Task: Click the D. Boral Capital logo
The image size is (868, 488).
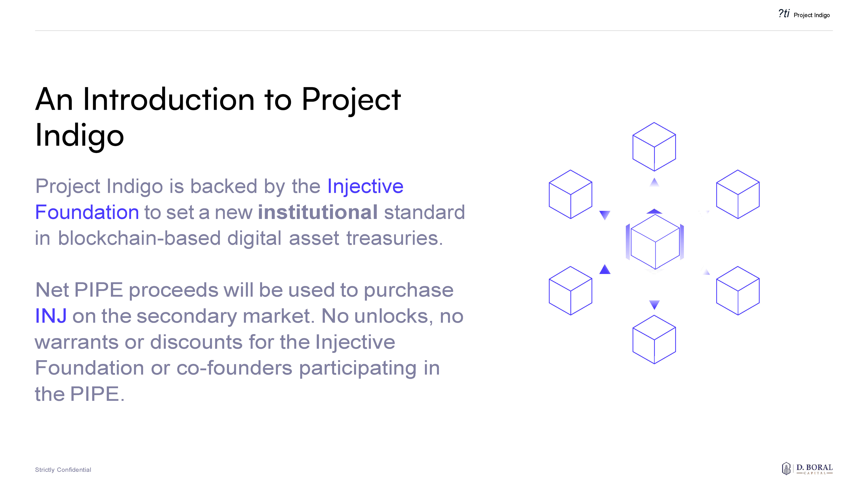Action: pyautogui.click(x=807, y=468)
